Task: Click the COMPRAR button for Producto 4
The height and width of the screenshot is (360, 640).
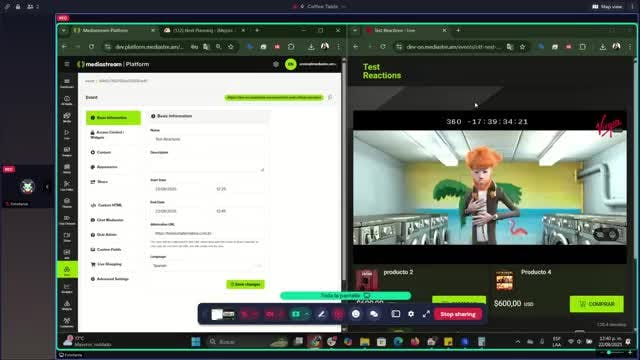Action: click(x=596, y=304)
